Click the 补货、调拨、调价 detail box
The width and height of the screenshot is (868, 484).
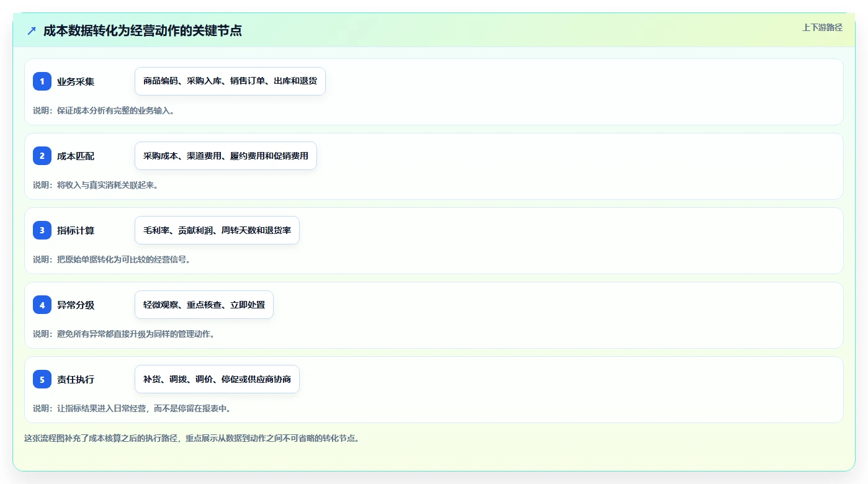coord(217,379)
